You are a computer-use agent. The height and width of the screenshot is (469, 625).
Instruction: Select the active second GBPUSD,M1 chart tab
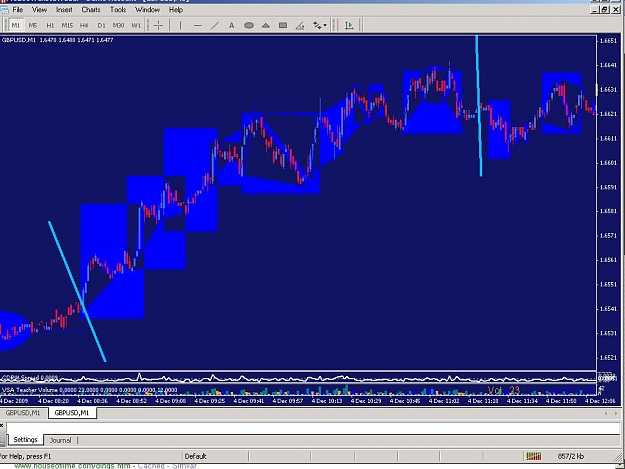pyautogui.click(x=72, y=413)
